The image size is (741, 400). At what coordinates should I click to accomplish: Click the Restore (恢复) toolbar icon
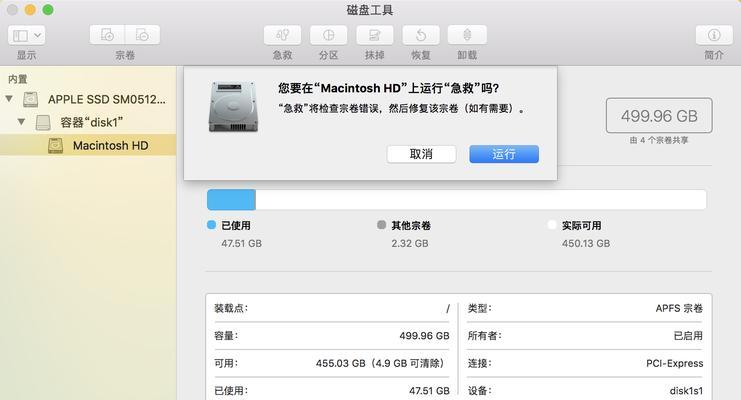click(x=421, y=35)
